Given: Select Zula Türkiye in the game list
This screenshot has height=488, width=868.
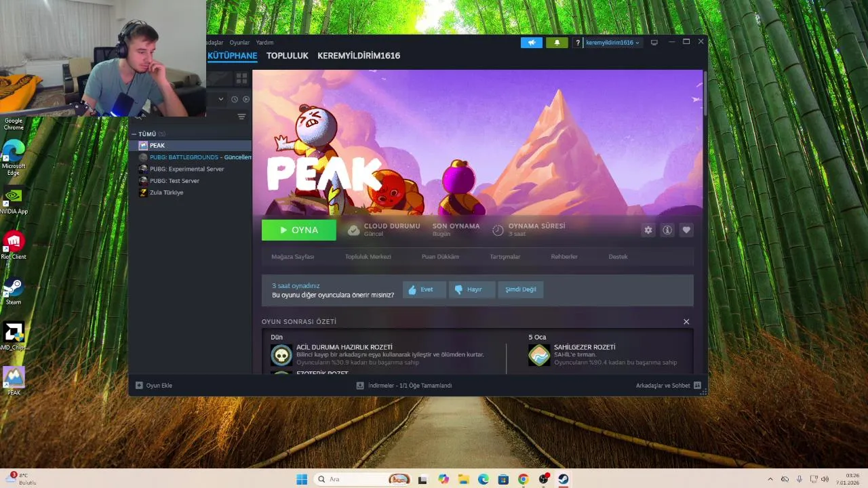Looking at the screenshot, I should [x=190, y=192].
